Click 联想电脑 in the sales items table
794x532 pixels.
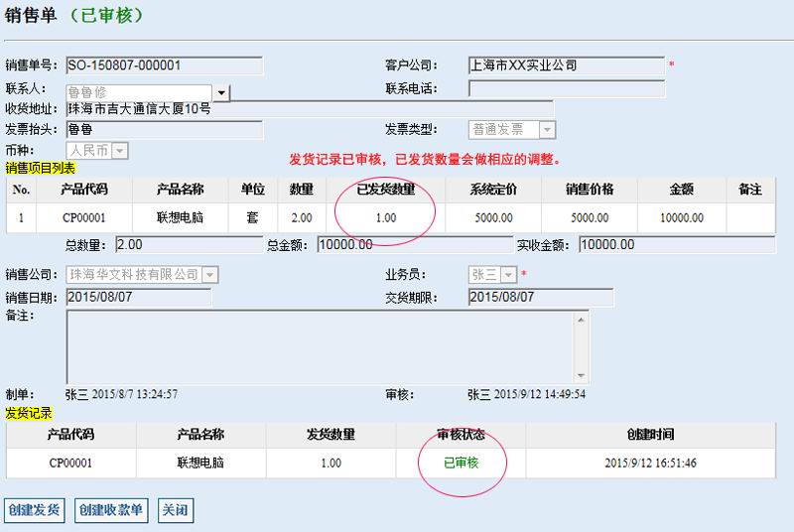pos(180,218)
